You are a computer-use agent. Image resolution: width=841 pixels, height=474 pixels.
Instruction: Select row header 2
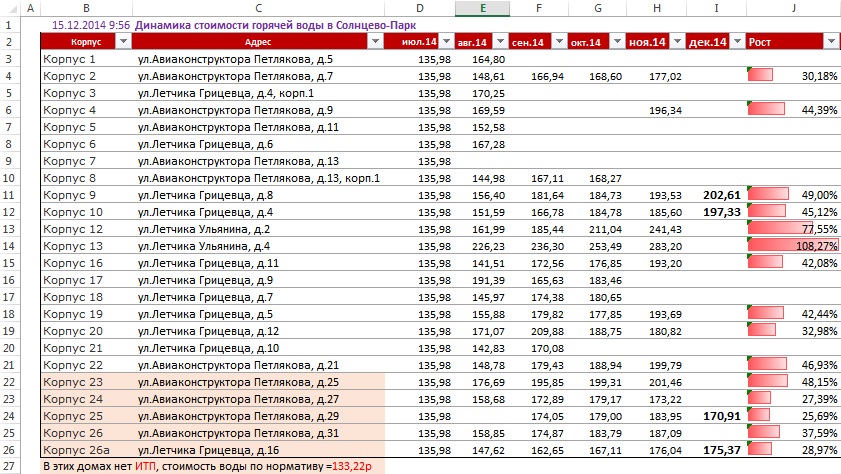click(9, 42)
